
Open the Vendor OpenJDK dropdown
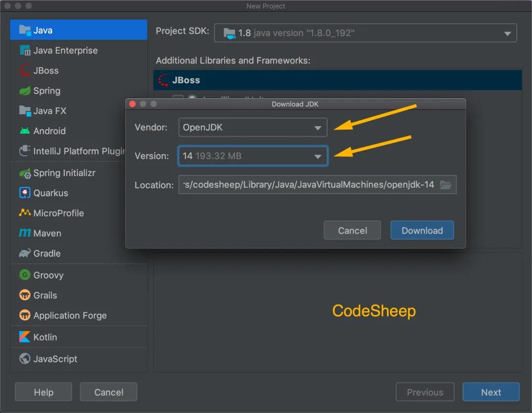tap(253, 127)
